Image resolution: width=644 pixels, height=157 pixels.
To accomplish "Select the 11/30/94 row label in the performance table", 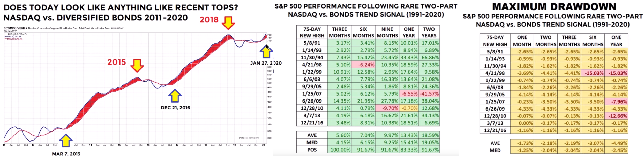I will click(x=312, y=57).
